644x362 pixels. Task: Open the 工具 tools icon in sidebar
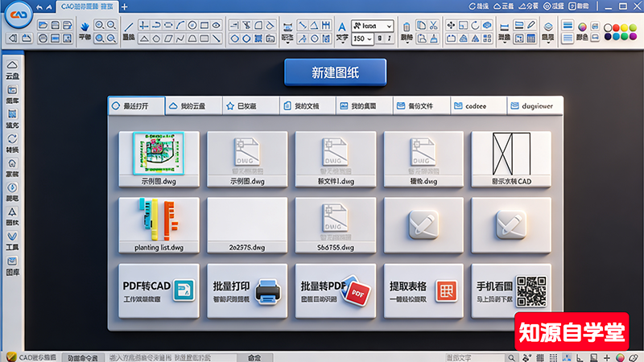tap(12, 237)
